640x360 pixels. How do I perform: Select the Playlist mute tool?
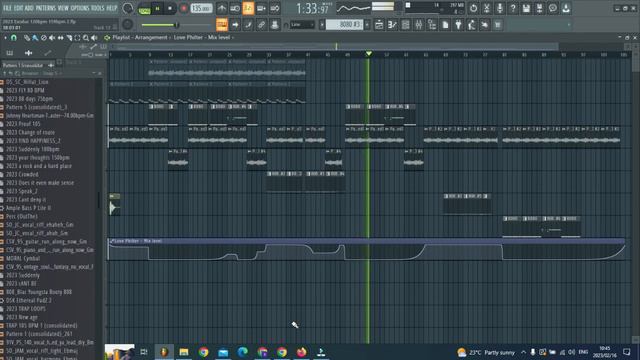pos(52,38)
